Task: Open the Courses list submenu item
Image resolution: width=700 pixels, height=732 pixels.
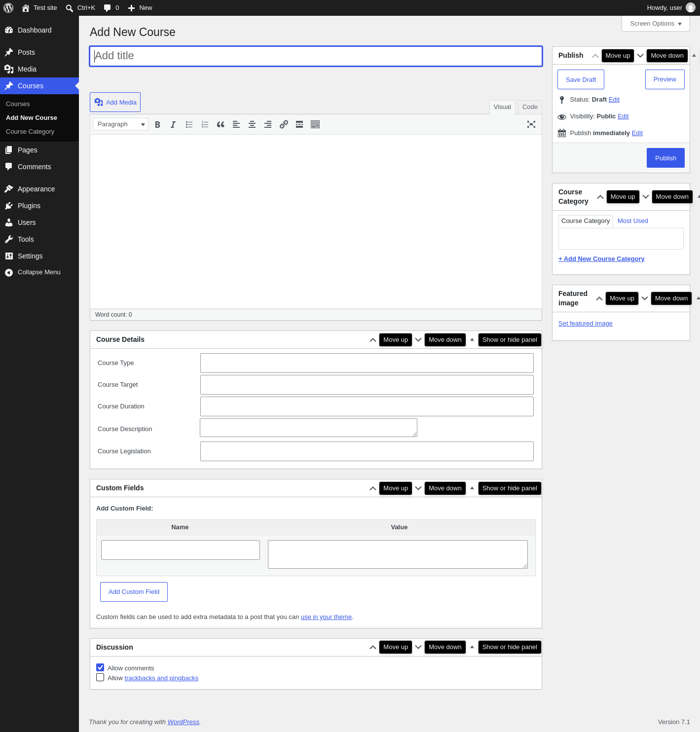Action: pyautogui.click(x=18, y=104)
